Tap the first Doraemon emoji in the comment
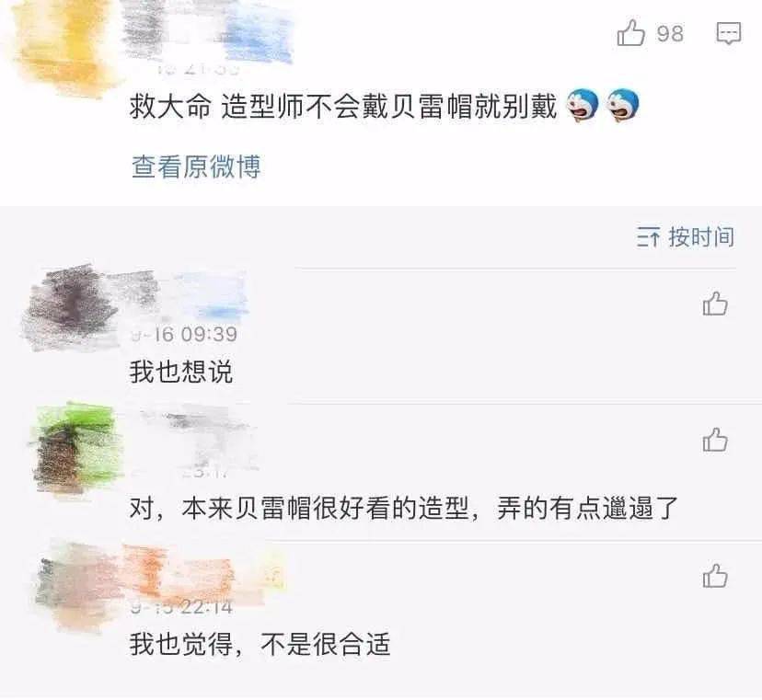 pyautogui.click(x=583, y=105)
